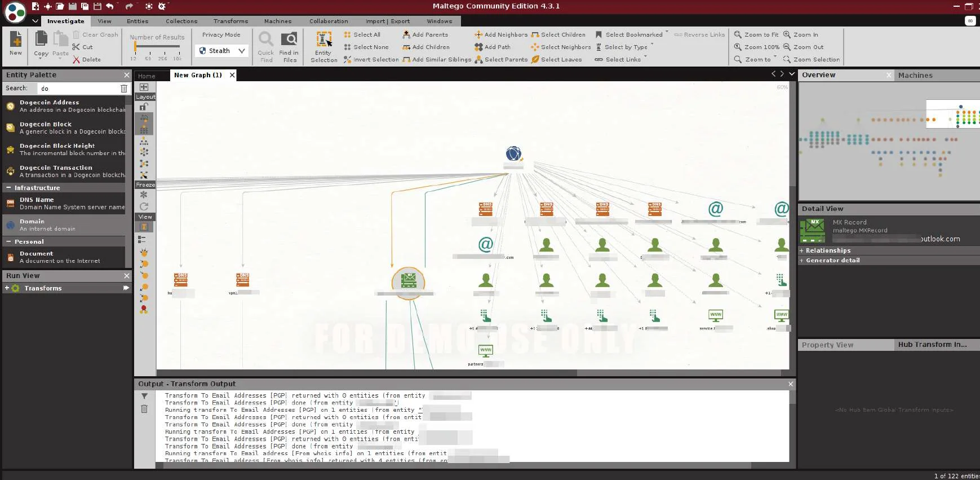Click Select None
The height and width of the screenshot is (480, 980).
366,47
